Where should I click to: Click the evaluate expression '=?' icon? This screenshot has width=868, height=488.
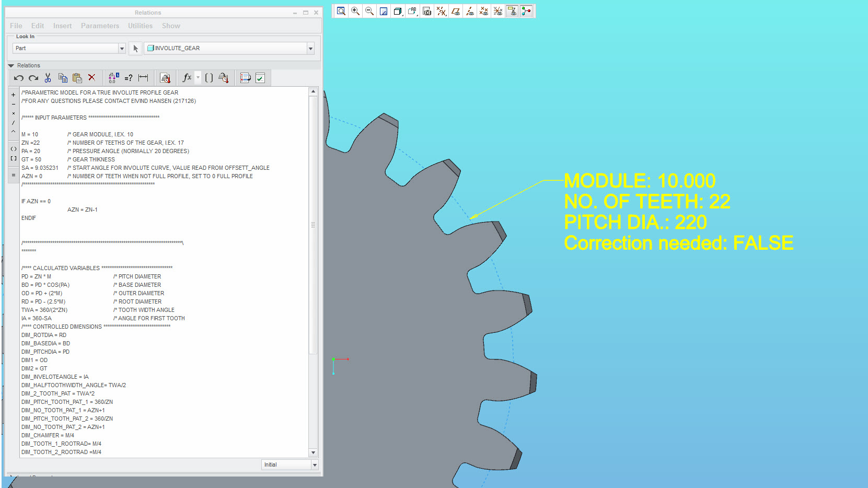(129, 78)
